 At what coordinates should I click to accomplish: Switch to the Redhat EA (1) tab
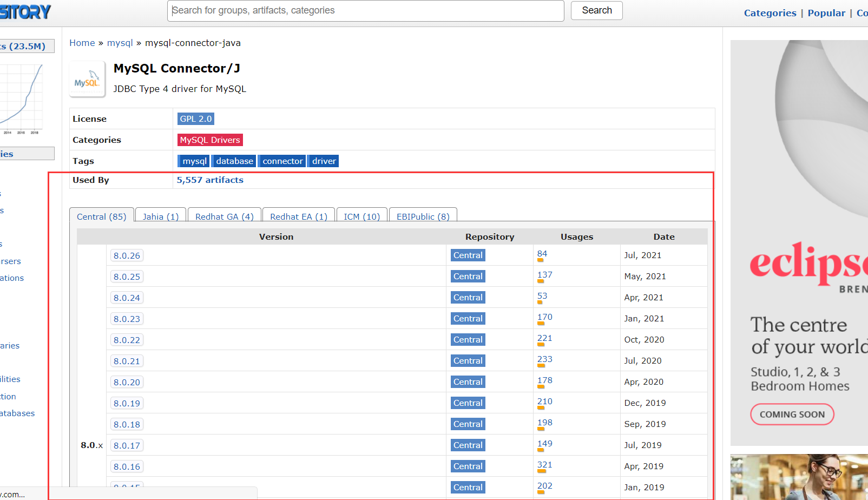tap(299, 216)
